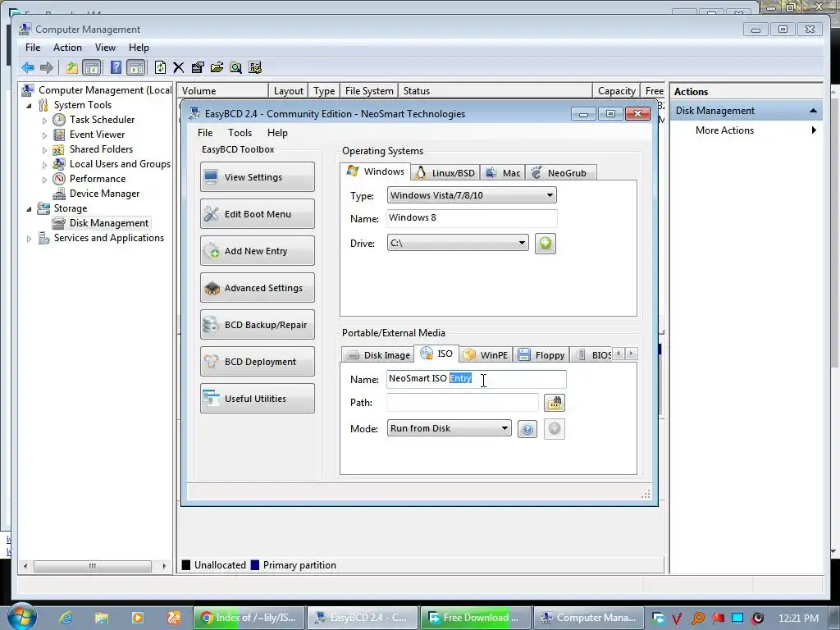The width and height of the screenshot is (840, 630).
Task: Open Windows Media Player from the taskbar
Action: tap(137, 618)
